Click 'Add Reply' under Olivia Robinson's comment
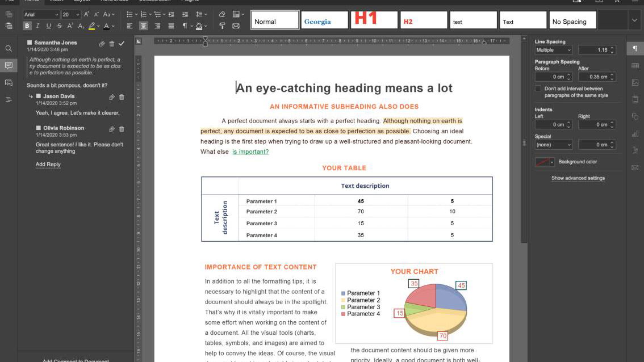The image size is (644, 362). tap(48, 164)
